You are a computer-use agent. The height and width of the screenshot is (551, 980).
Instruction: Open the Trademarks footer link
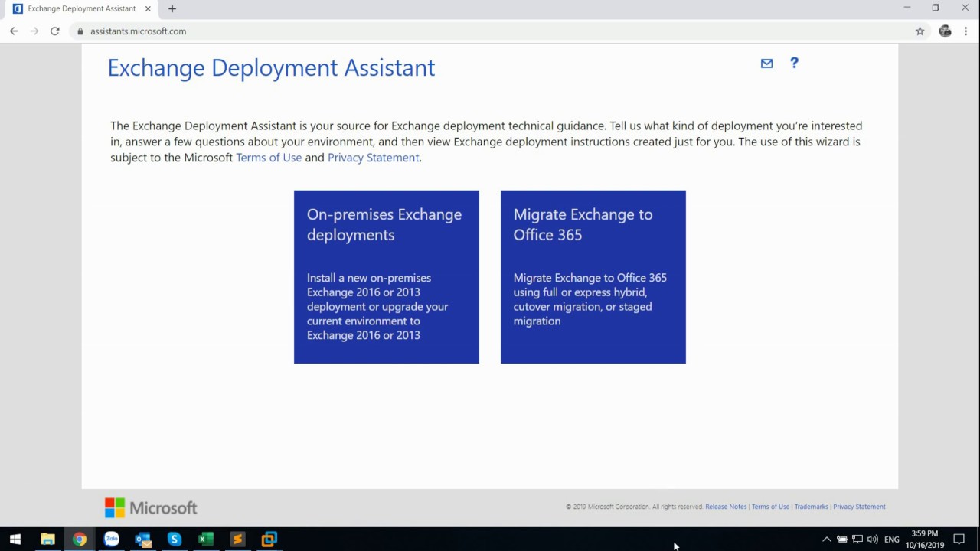pyautogui.click(x=811, y=507)
